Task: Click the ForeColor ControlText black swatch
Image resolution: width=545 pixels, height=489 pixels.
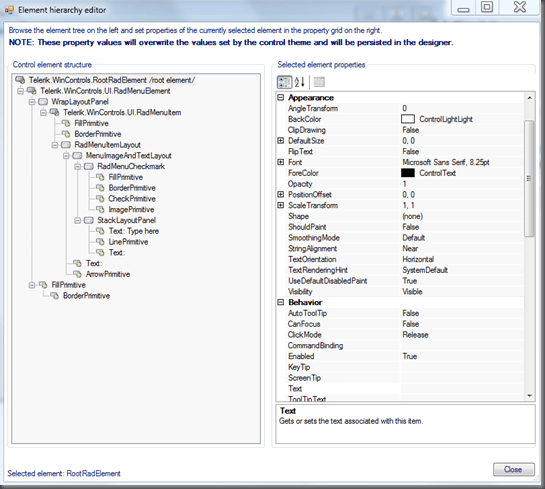Action: pyautogui.click(x=408, y=173)
